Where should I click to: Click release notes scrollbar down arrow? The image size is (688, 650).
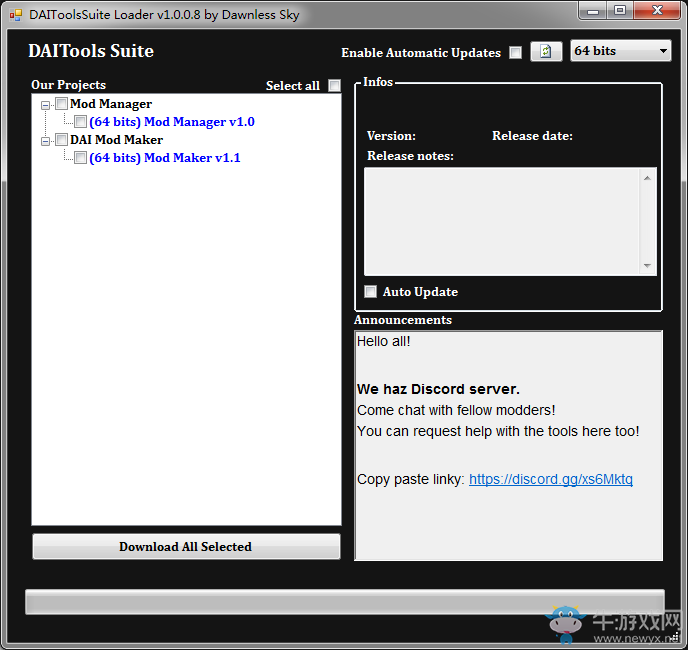coord(647,266)
